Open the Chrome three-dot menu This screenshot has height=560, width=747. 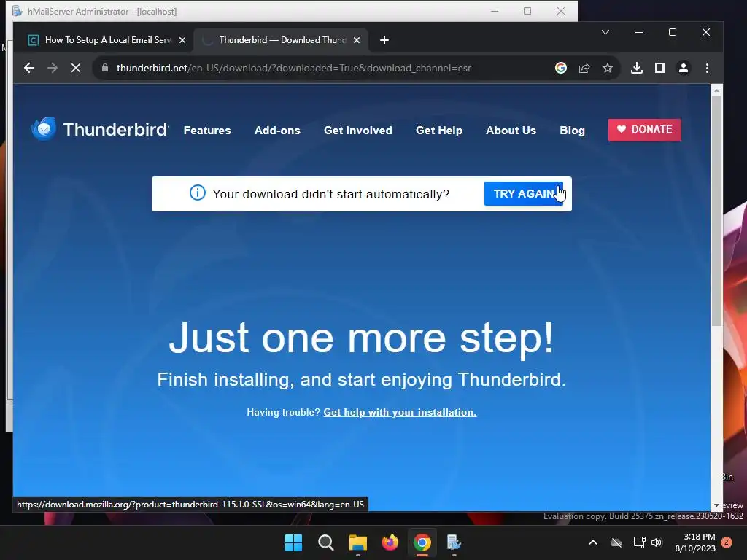707,68
